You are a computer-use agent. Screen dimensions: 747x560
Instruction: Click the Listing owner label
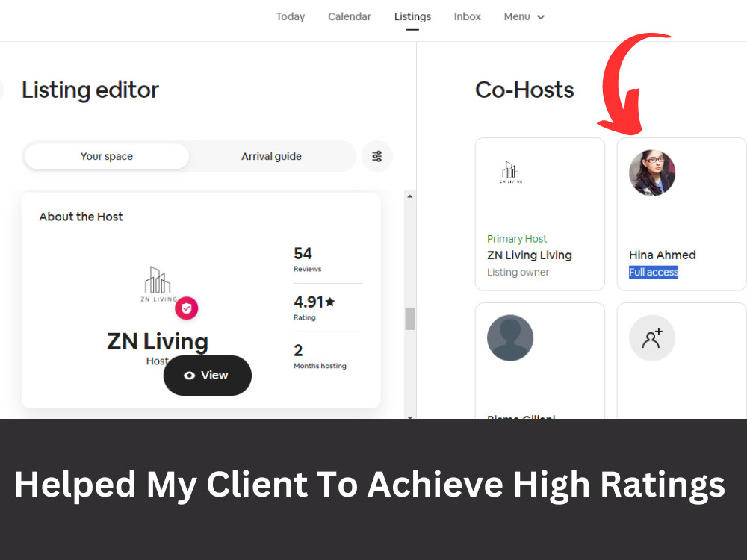tap(518, 272)
